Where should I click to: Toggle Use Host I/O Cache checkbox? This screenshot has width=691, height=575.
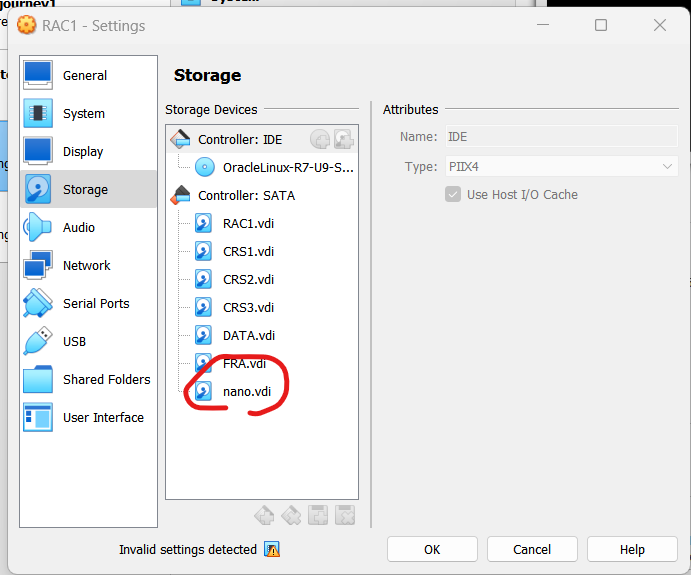pos(453,194)
